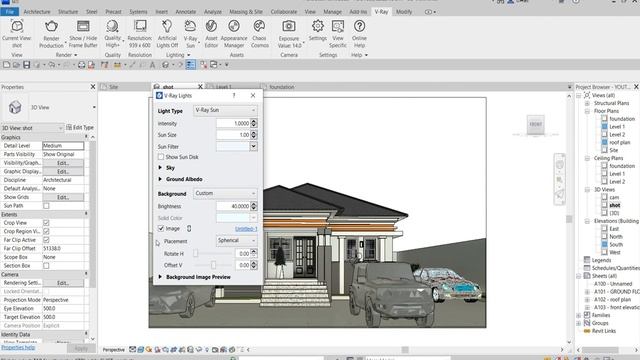Open the Annotate ribbon tab
Screen dimensions: 640x360
tap(186, 12)
